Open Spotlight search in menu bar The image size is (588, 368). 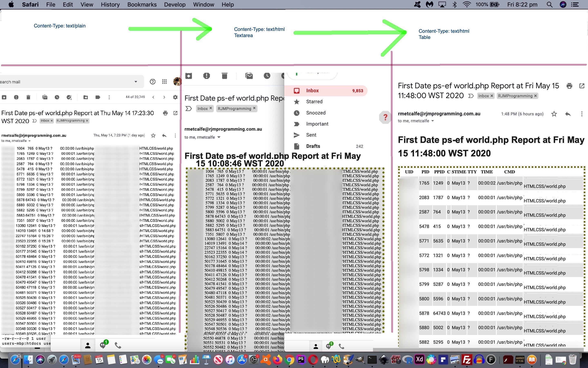[x=549, y=4]
